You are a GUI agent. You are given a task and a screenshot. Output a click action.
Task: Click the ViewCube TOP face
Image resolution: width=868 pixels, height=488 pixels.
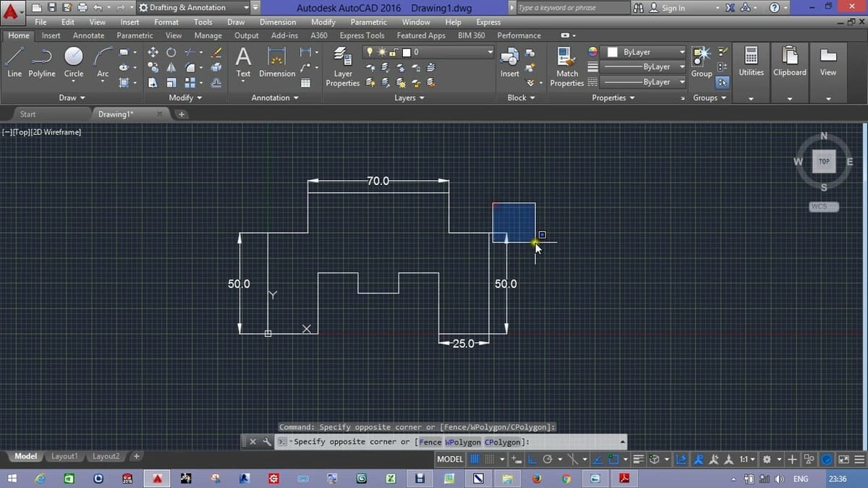point(824,162)
